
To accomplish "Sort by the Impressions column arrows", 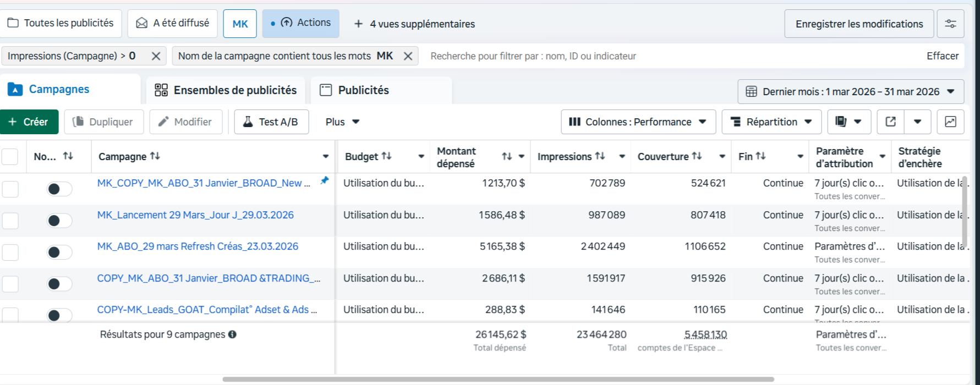I will coord(600,156).
